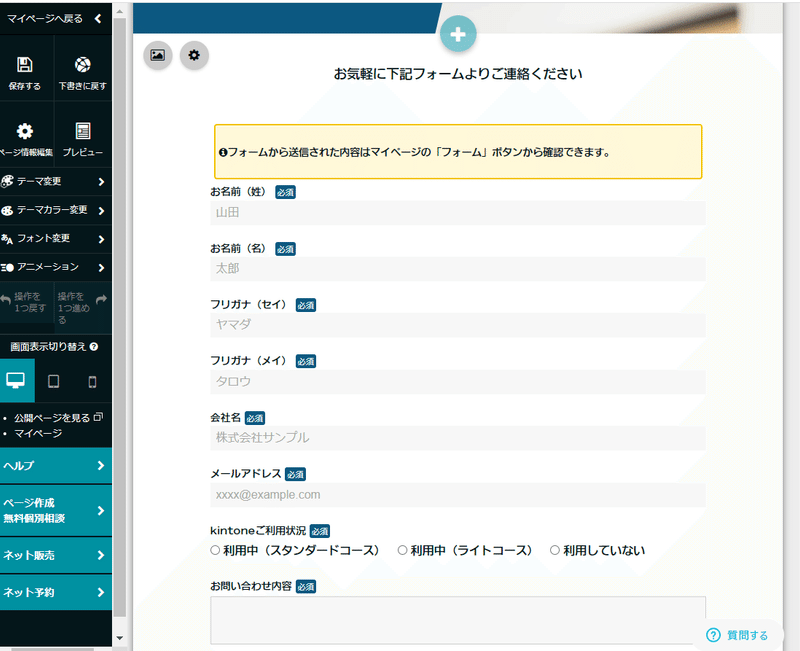The width and height of the screenshot is (800, 651).
Task: Click the マイページへ戻る text
Action: coord(44,18)
